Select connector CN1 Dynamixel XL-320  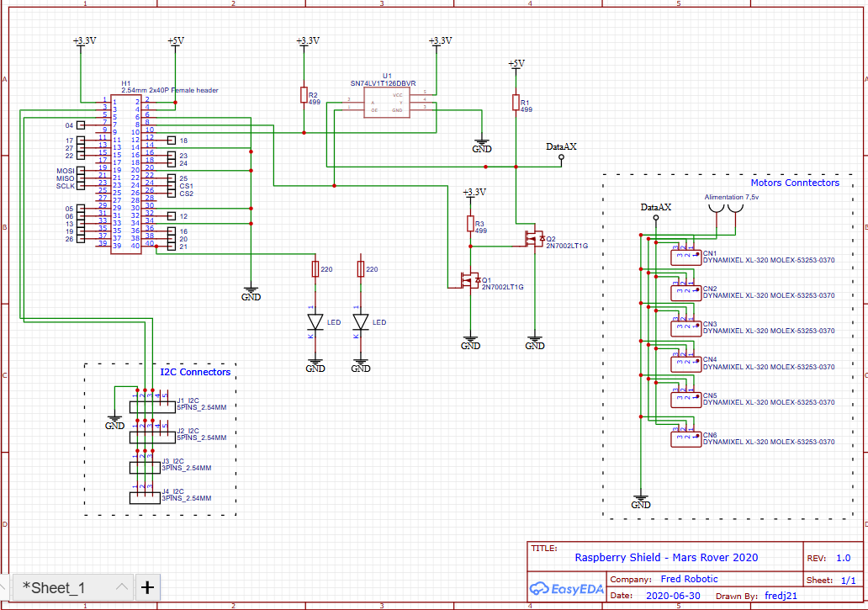[685, 257]
